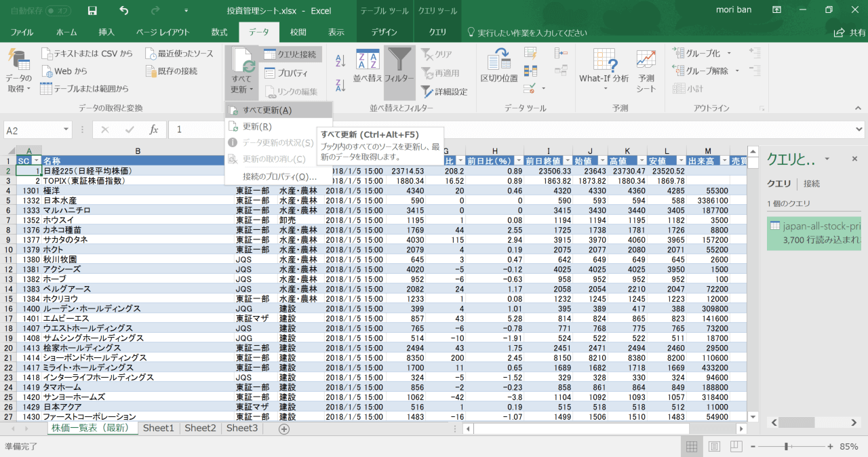Select Refresh All (すべて更新(A)) menu item
Image resolution: width=868 pixels, height=457 pixels.
pos(279,111)
